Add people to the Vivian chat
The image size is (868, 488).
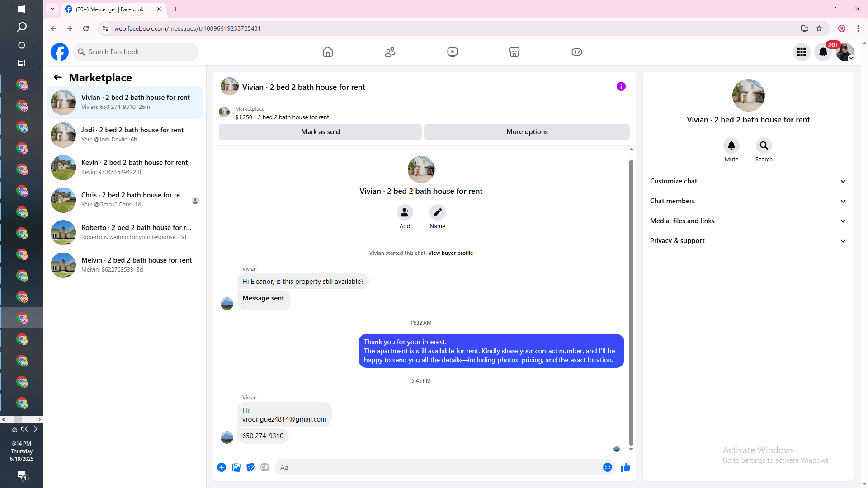[405, 212]
